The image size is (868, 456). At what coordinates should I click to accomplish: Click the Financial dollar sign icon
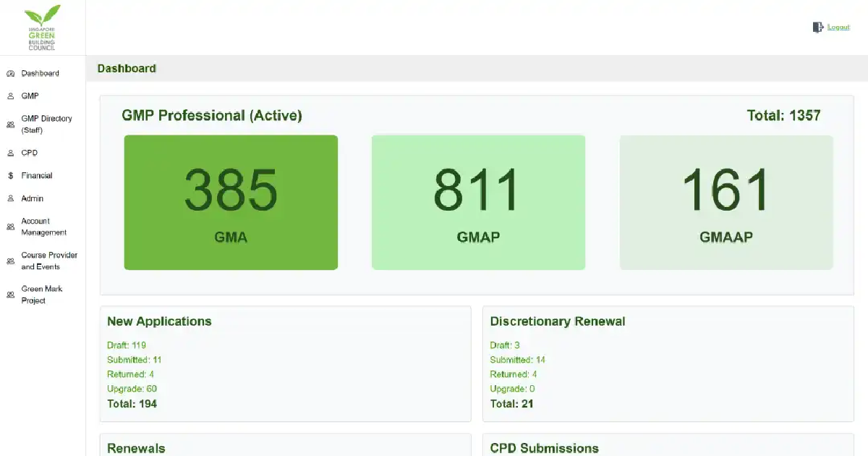pyautogui.click(x=10, y=176)
